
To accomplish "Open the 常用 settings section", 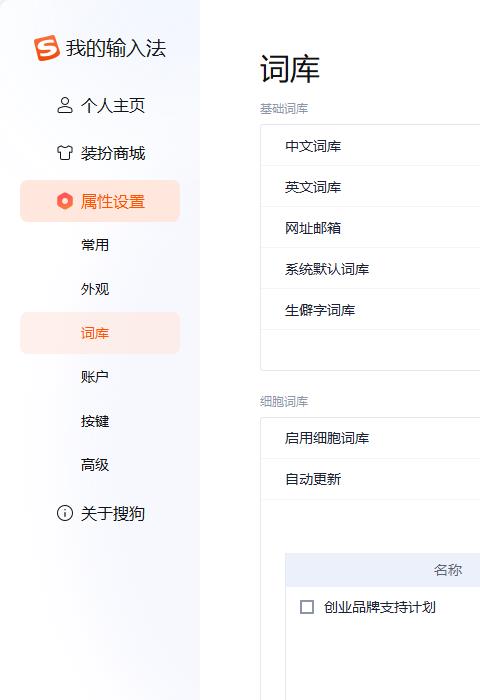I will point(95,245).
